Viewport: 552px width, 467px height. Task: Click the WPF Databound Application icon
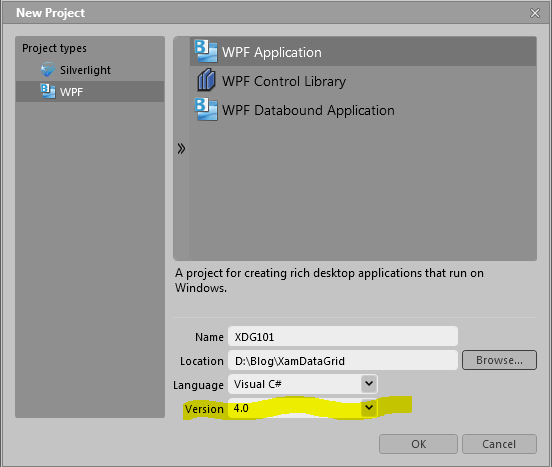click(x=206, y=109)
